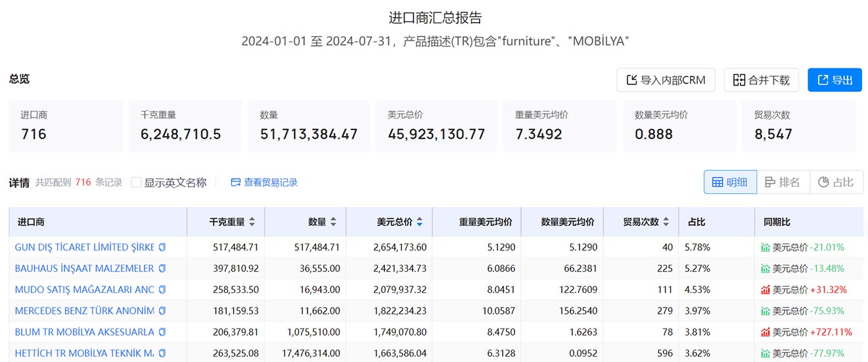Copy GUN DIŞ TİCARET importer name icon
868x362 pixels.
pos(162,248)
